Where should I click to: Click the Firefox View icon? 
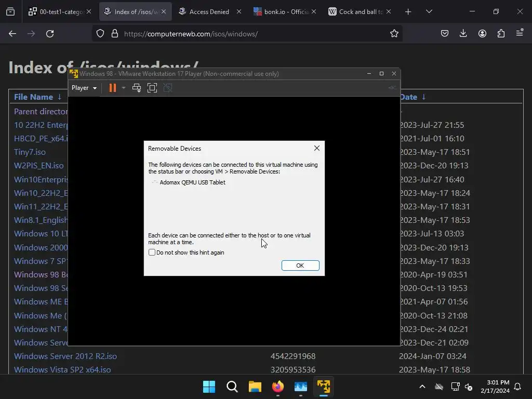[10, 11]
